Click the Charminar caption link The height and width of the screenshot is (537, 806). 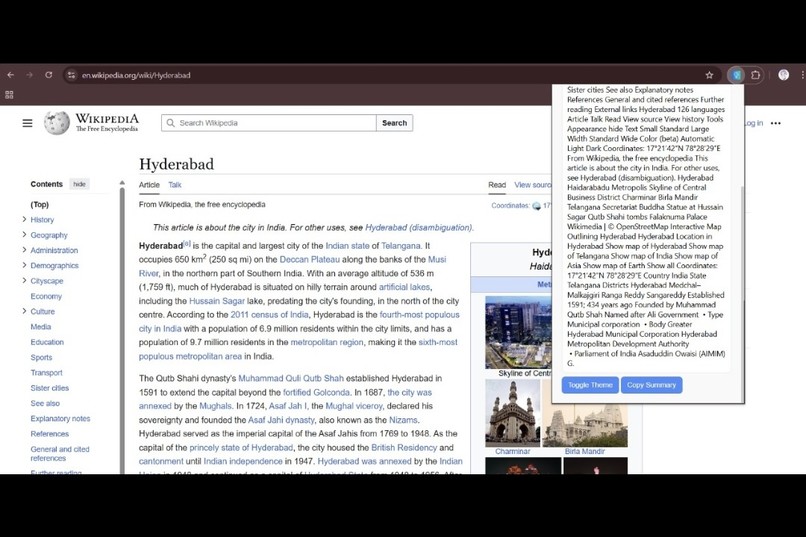(x=512, y=452)
